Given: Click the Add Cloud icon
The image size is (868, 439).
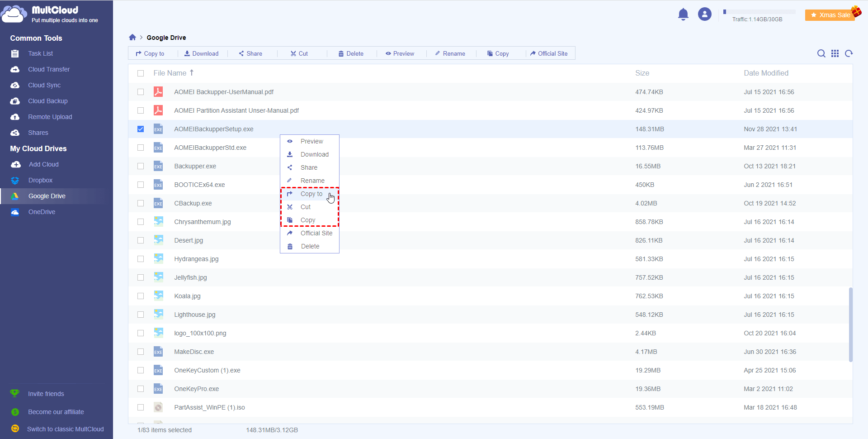Looking at the screenshot, I should click(x=16, y=164).
